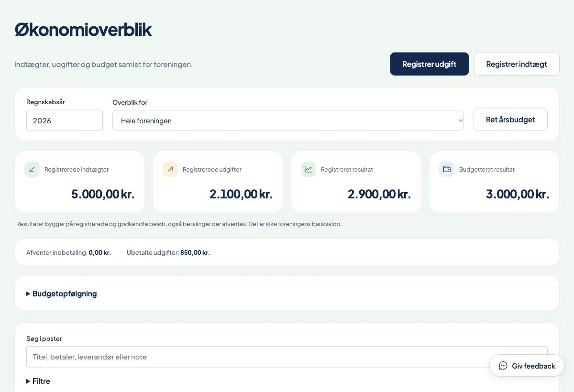The image size is (574, 392).
Task: Click the Registreret resultat chart icon
Action: [x=309, y=169]
